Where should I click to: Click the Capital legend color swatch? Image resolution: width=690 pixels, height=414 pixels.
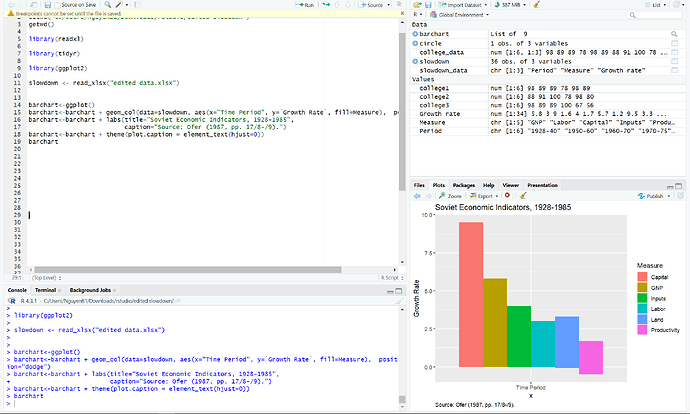click(x=642, y=277)
